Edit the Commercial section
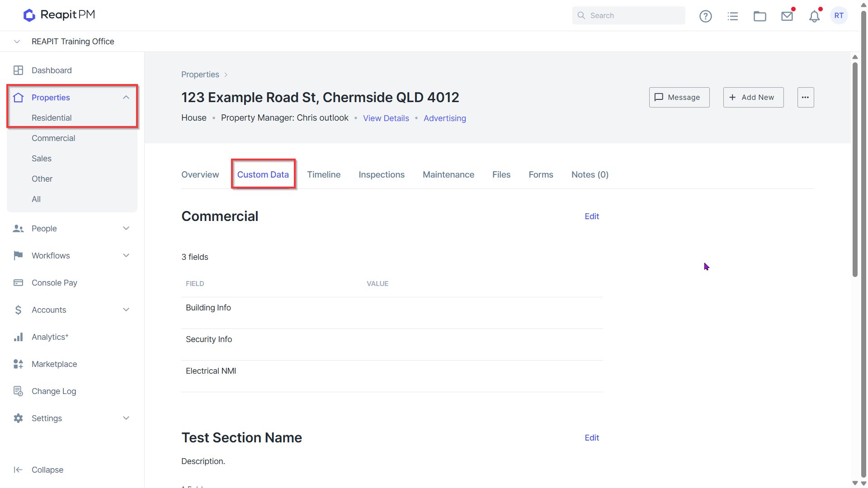The width and height of the screenshot is (868, 488). (591, 216)
